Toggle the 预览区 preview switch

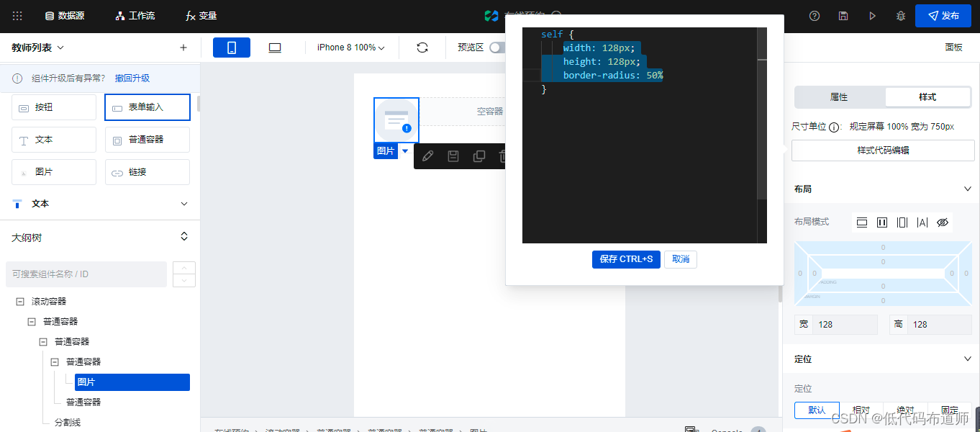click(497, 48)
